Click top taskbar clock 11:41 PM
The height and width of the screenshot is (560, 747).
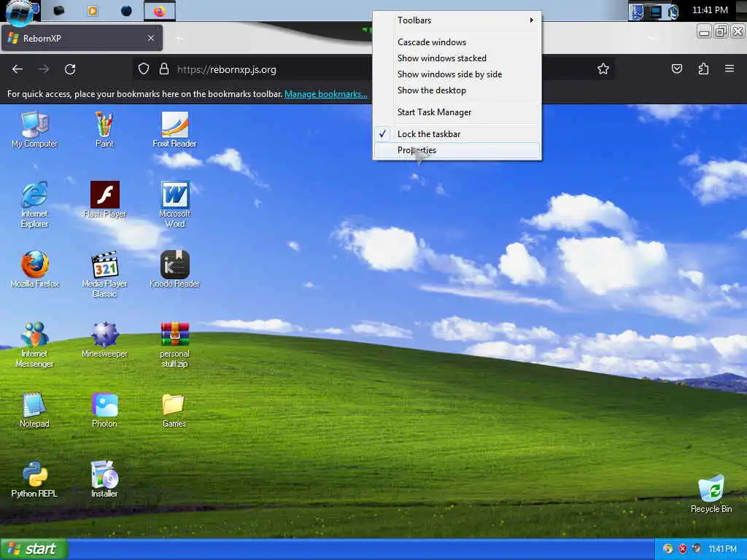coord(710,10)
